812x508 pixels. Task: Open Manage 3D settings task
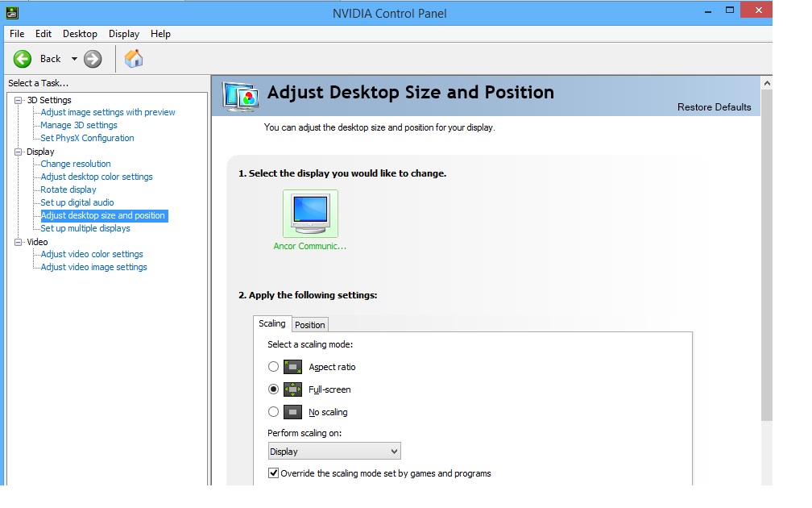79,125
